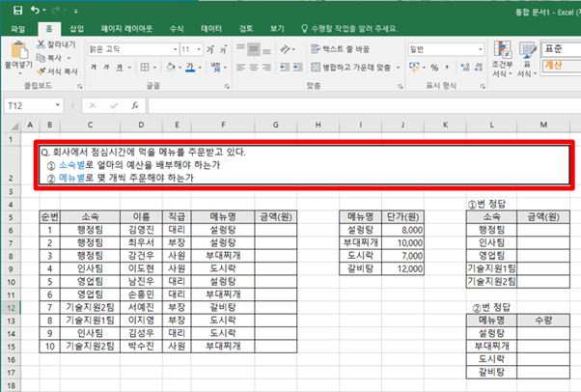The width and height of the screenshot is (581, 392).
Task: Switch to the 페이지 레이아웃 tab
Action: click(126, 29)
